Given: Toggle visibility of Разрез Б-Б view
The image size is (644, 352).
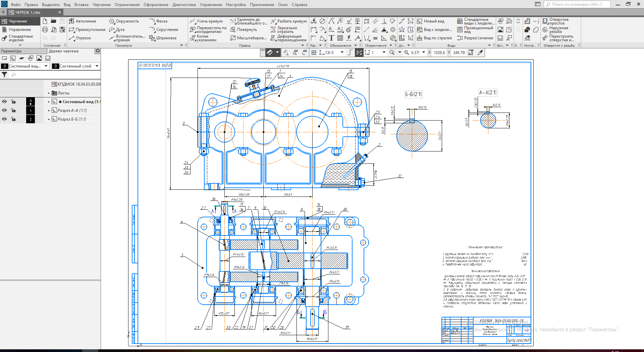Looking at the screenshot, I should pos(4,119).
